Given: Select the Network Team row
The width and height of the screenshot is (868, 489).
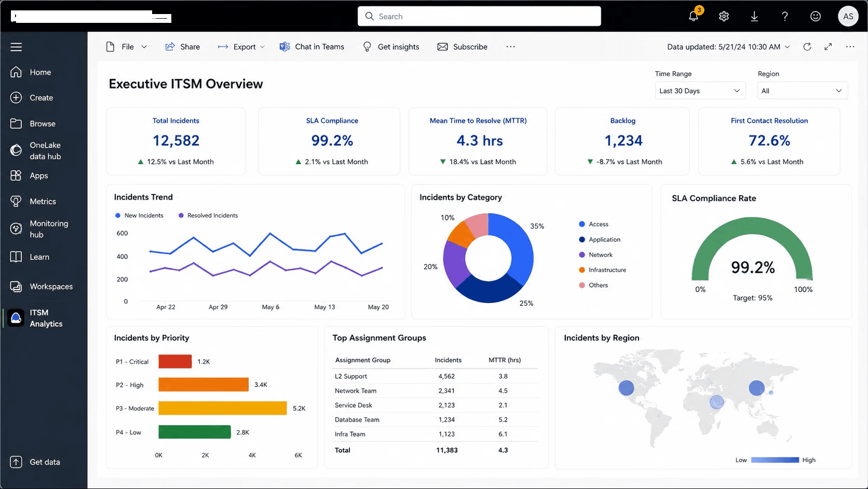Looking at the screenshot, I should click(435, 391).
